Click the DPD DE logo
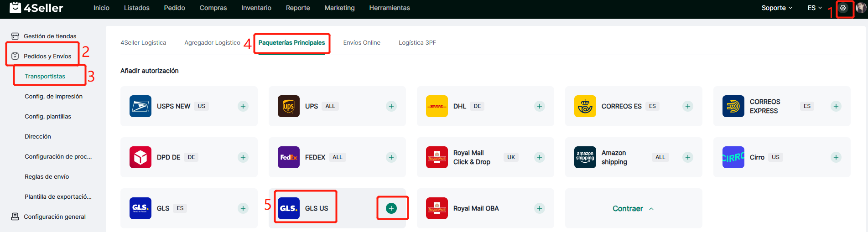Viewport: 868px width, 232px height. coord(140,157)
